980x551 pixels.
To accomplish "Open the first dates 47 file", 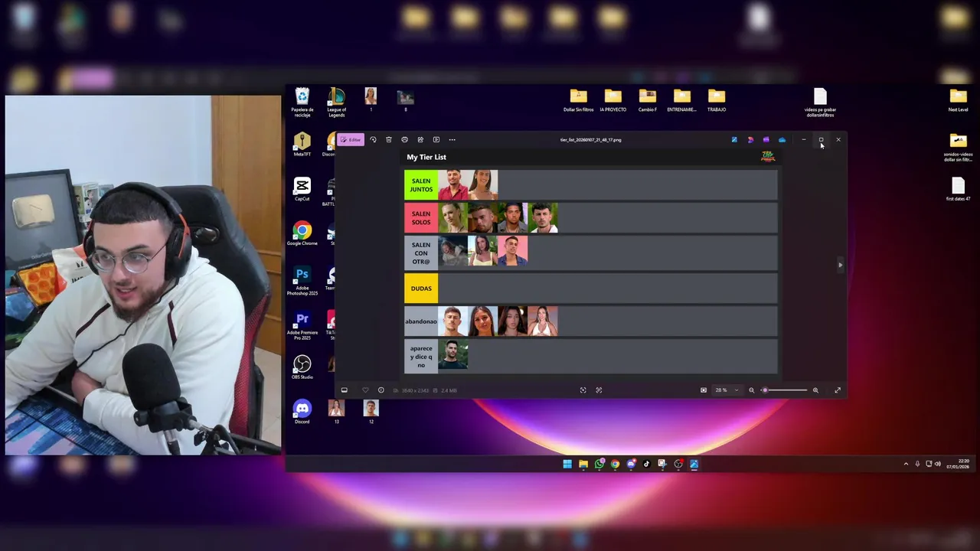I will 958,189.
